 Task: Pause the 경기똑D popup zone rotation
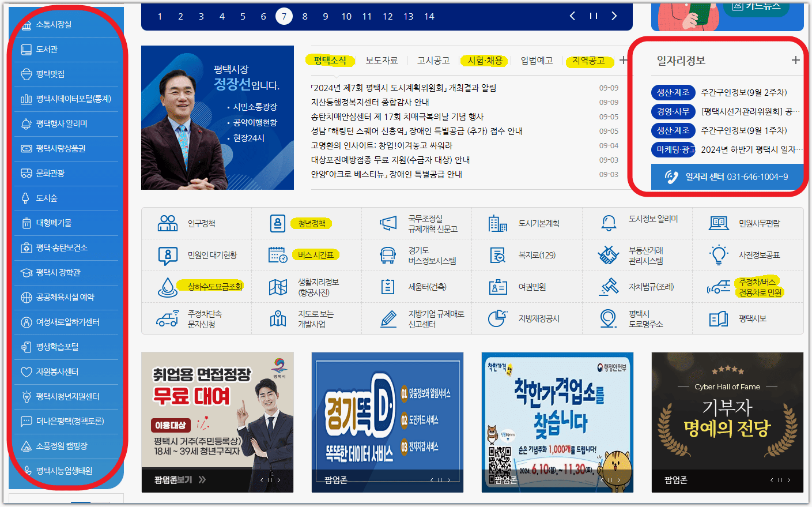[440, 479]
